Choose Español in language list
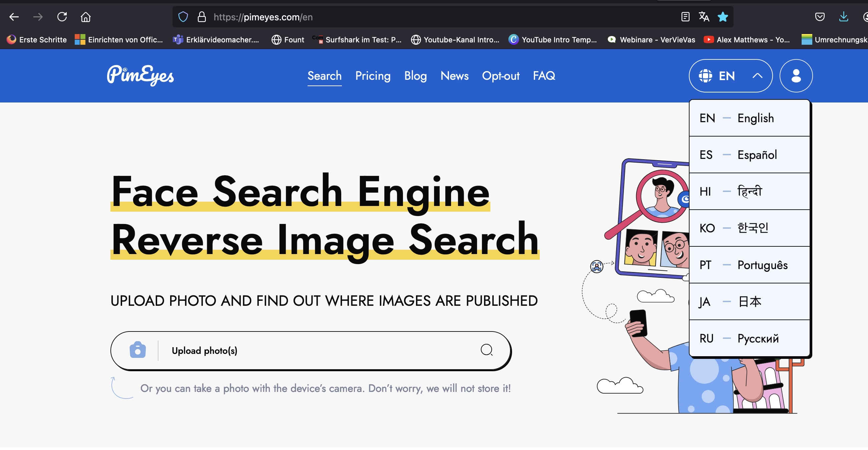 pyautogui.click(x=749, y=155)
